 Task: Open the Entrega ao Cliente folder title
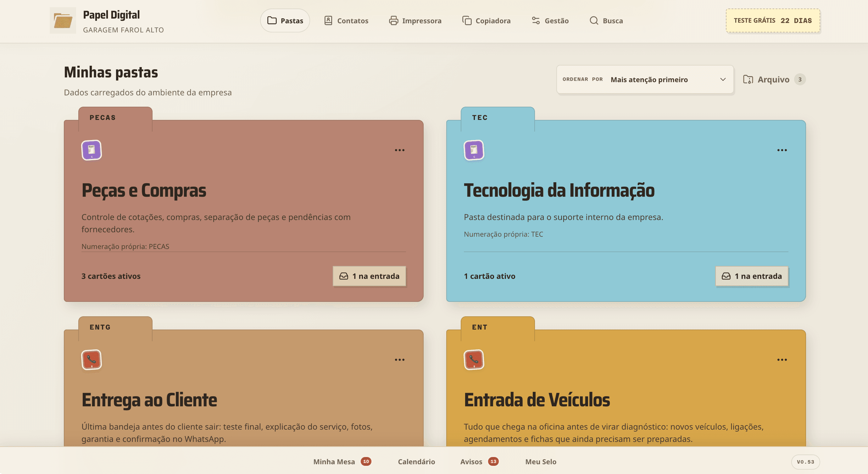(x=149, y=400)
